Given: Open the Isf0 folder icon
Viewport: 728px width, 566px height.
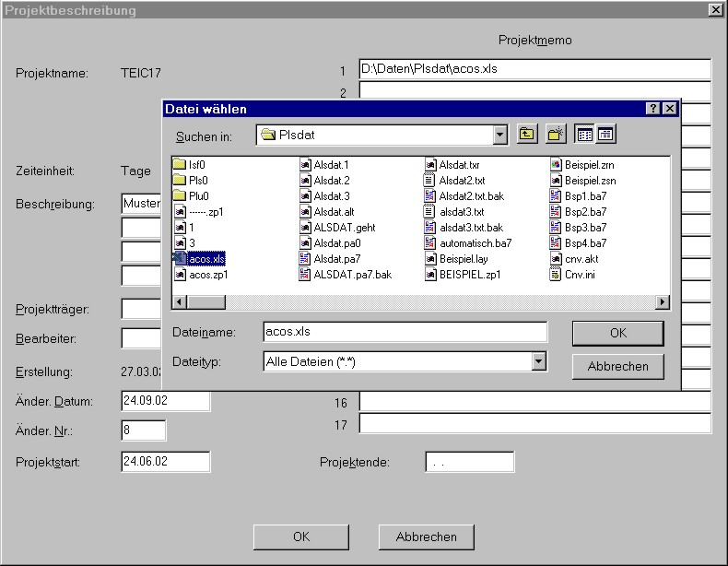Looking at the screenshot, I should (179, 164).
